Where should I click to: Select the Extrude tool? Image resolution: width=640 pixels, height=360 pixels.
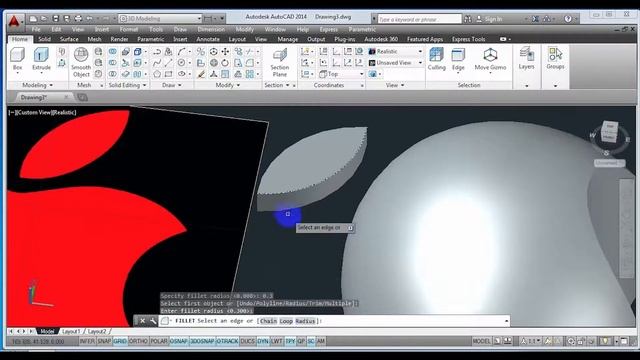[x=41, y=59]
